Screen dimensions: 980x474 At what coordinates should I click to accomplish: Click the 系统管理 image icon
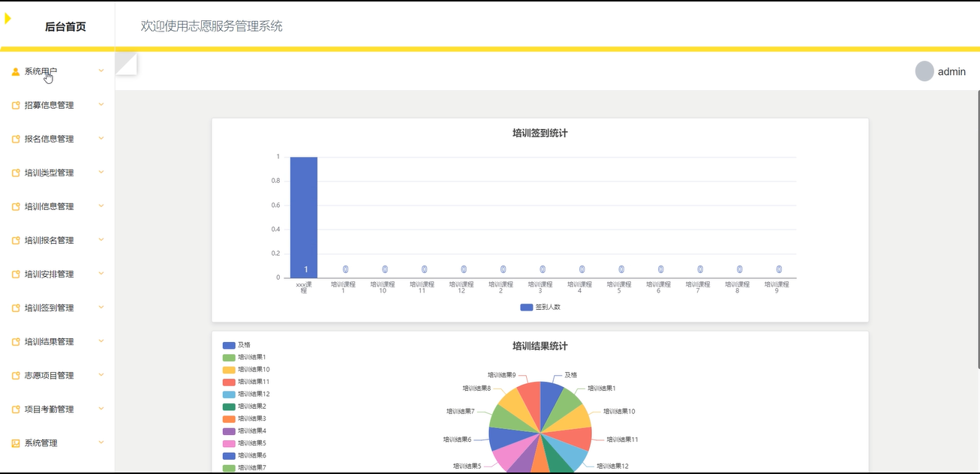(x=16, y=443)
